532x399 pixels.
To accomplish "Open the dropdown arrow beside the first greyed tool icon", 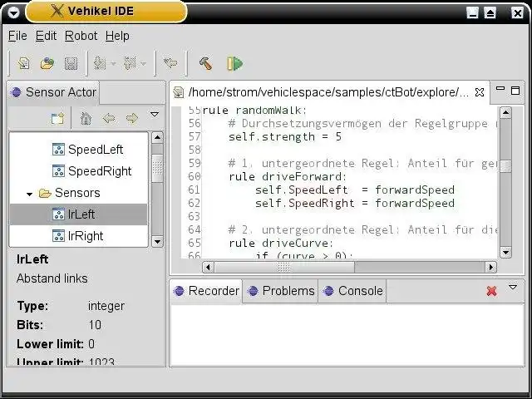I will coord(113,63).
